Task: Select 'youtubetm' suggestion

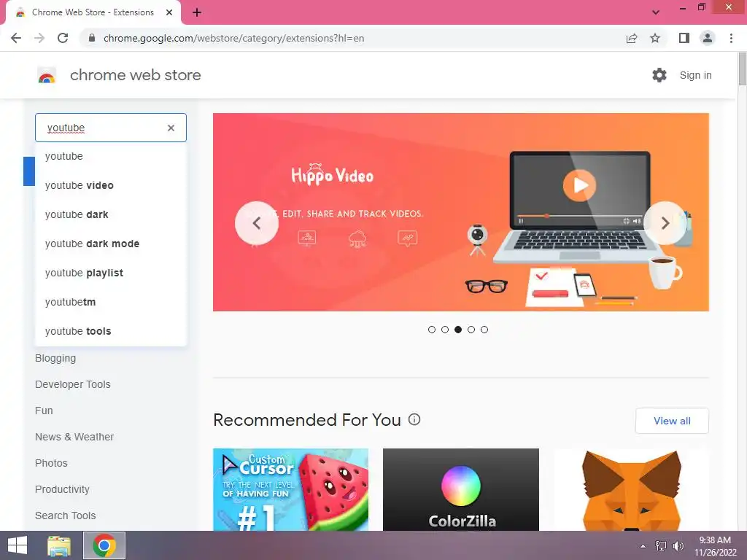Action: 111,302
